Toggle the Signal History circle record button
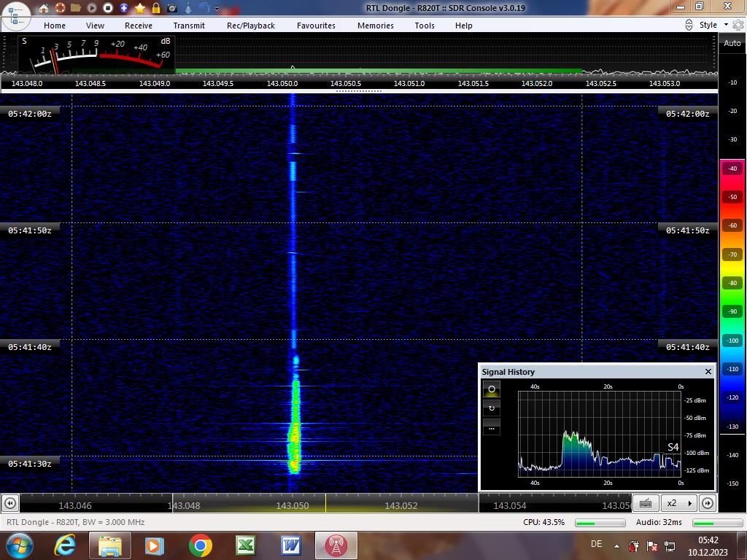 (492, 389)
